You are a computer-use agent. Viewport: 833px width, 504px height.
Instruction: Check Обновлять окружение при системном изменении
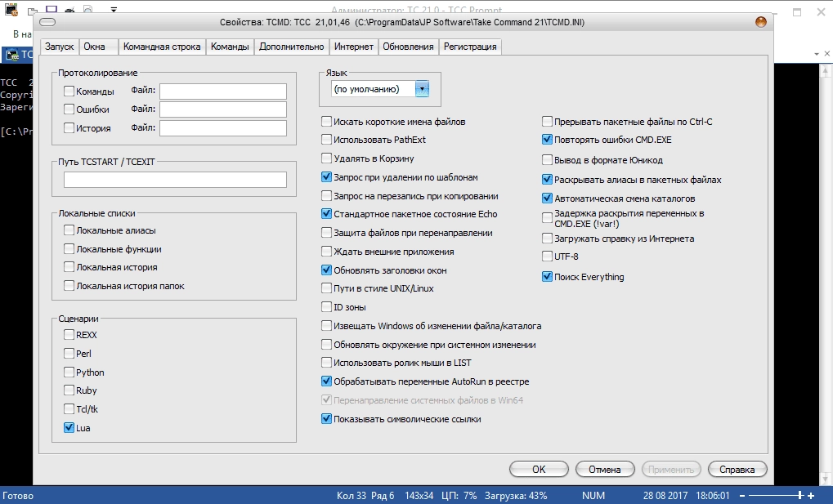click(x=326, y=344)
